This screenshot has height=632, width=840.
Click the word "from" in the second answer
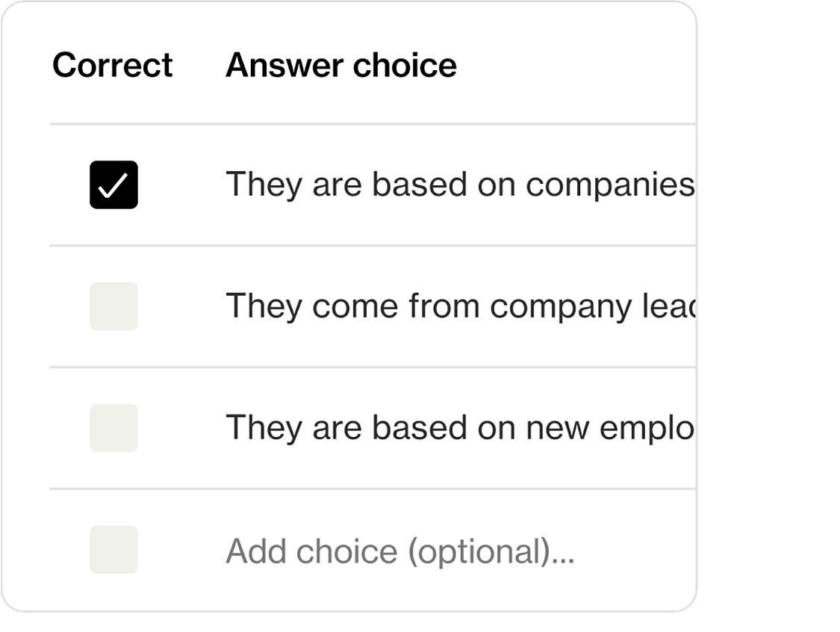click(444, 306)
